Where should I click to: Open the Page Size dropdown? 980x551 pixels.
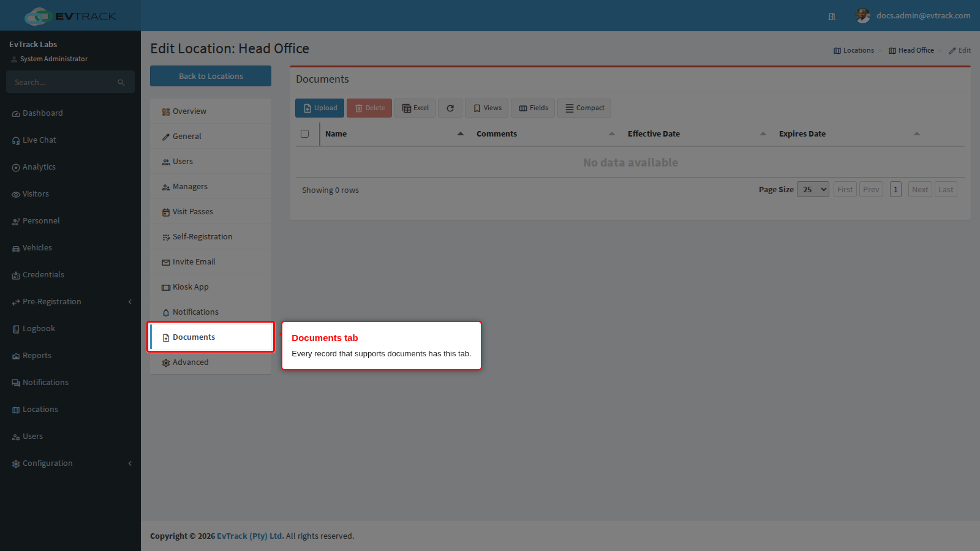point(813,189)
